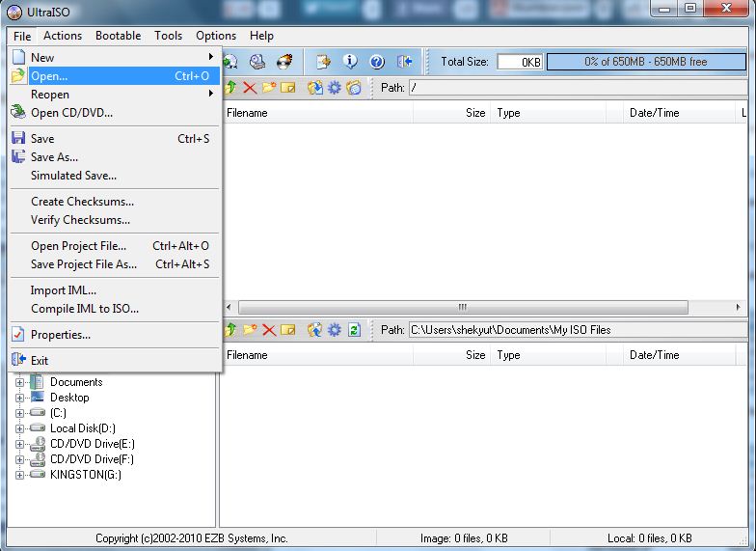Sort upper pane by Date/Time column header

(679, 112)
